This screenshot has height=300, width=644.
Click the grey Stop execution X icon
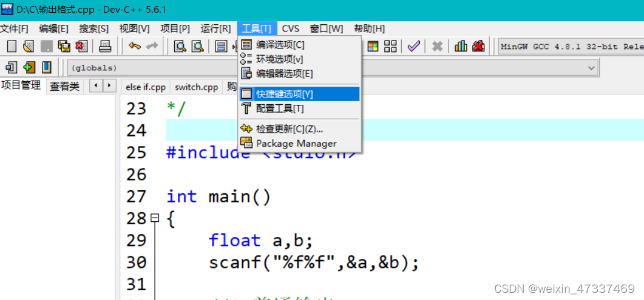pos(437,46)
